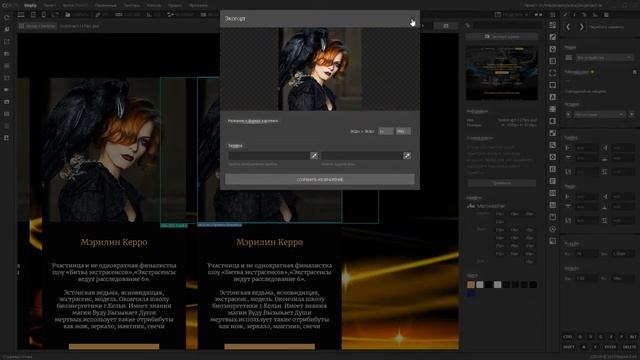The height and width of the screenshot is (360, 640).
Task: Click the woman-with-raven preview in export dialog
Action: pyautogui.click(x=320, y=69)
